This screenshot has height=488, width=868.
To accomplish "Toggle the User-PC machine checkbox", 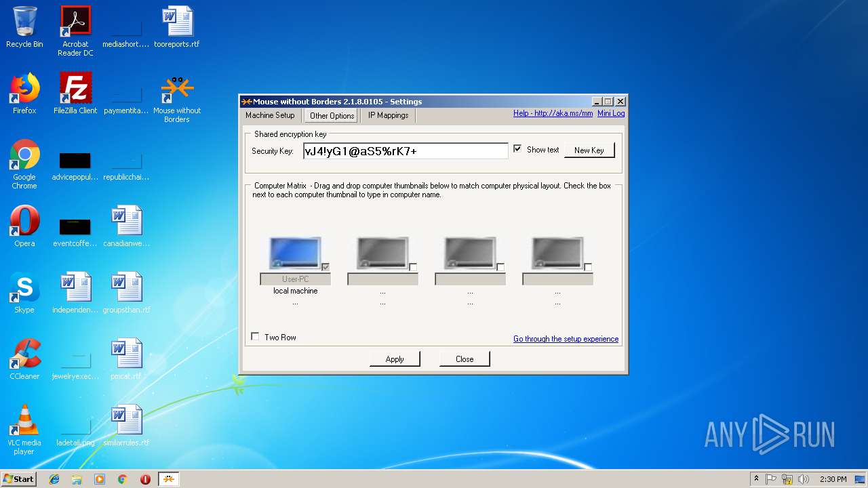I will [325, 267].
